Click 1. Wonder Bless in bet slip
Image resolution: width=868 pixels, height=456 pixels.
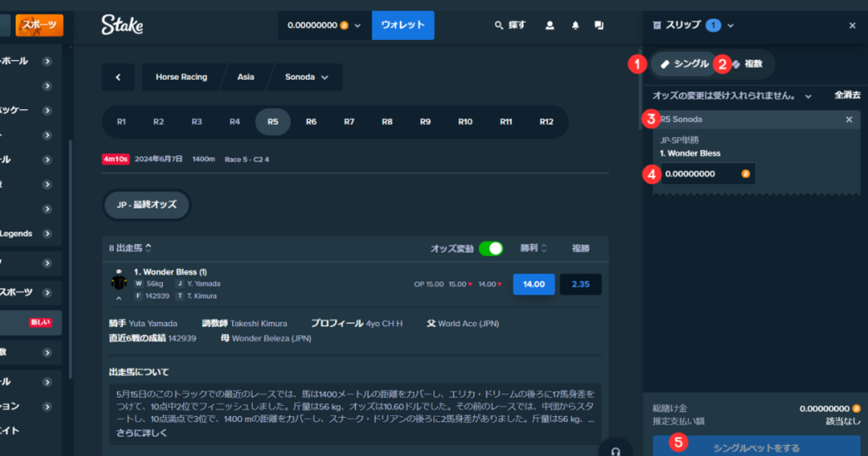coord(690,153)
